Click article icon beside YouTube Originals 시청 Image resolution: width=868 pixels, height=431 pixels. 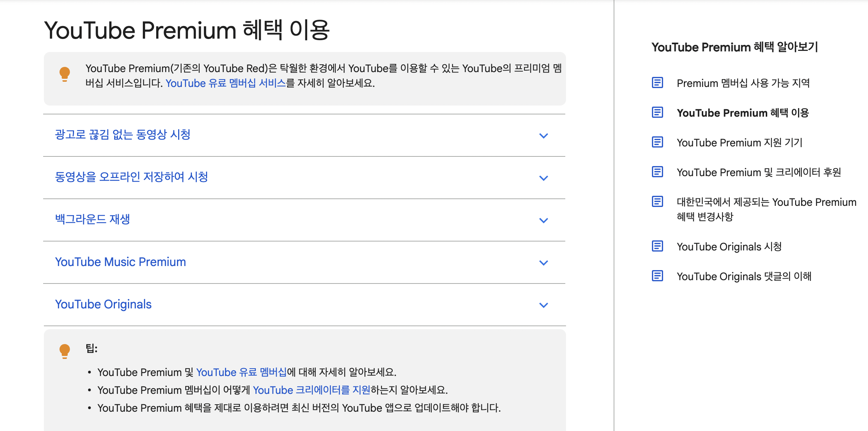pos(657,246)
